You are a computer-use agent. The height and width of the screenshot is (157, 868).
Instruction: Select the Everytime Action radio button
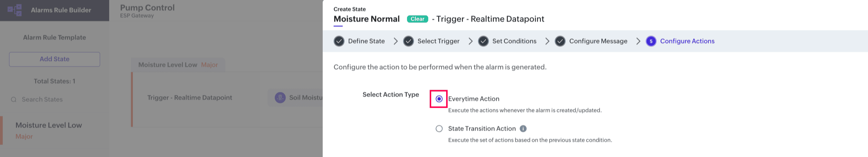(439, 99)
